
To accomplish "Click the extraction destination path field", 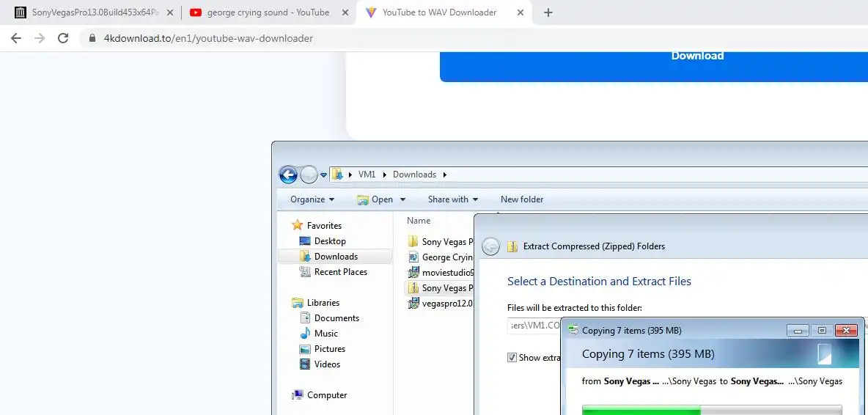I will [x=534, y=326].
